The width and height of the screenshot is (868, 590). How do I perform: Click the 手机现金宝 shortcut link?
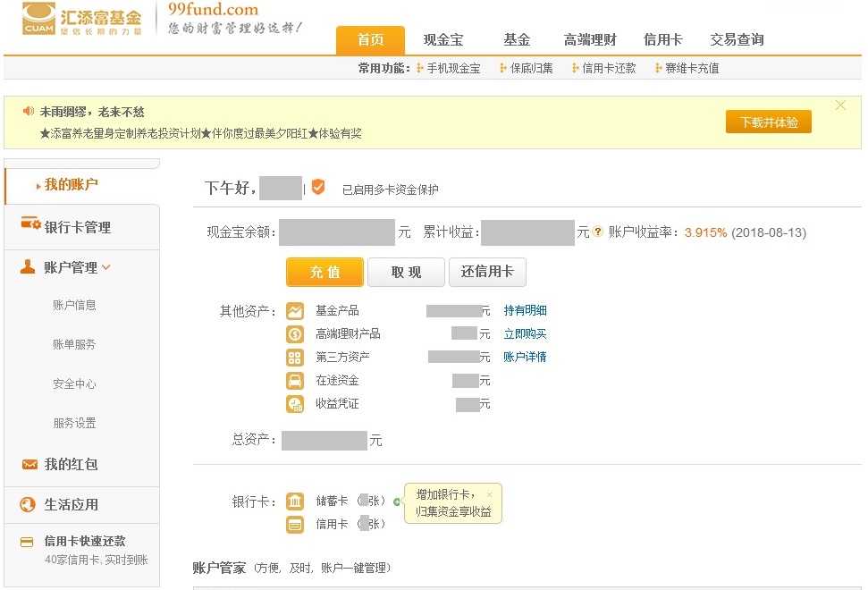tap(452, 68)
